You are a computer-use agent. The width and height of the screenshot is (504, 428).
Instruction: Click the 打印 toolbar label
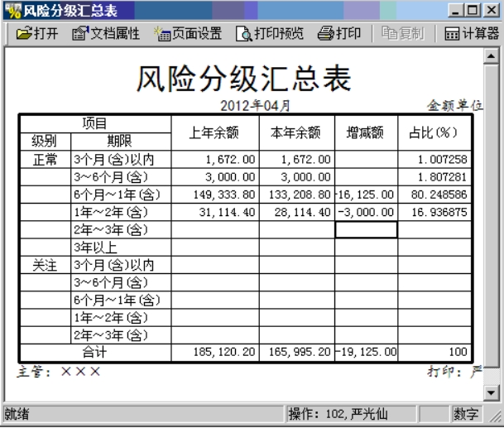coord(348,33)
